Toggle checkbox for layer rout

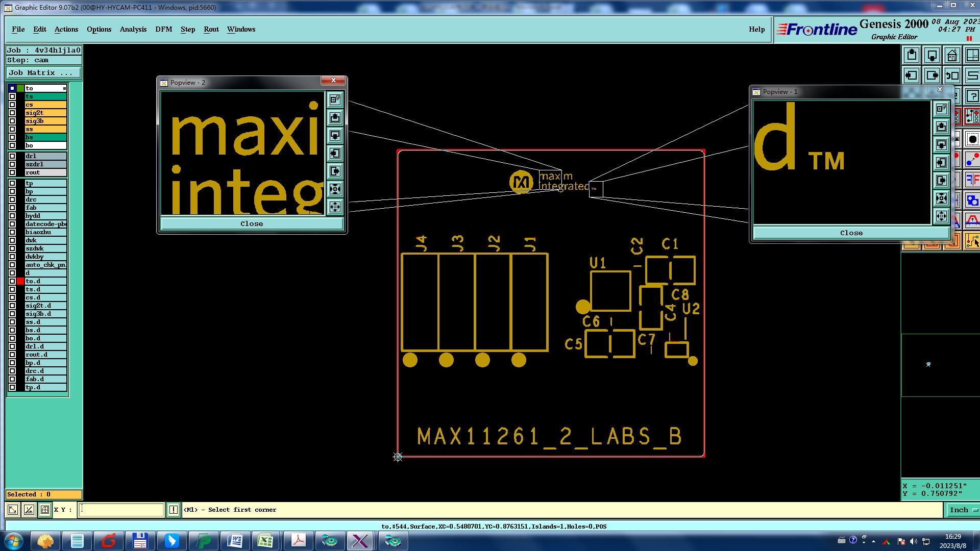point(12,172)
